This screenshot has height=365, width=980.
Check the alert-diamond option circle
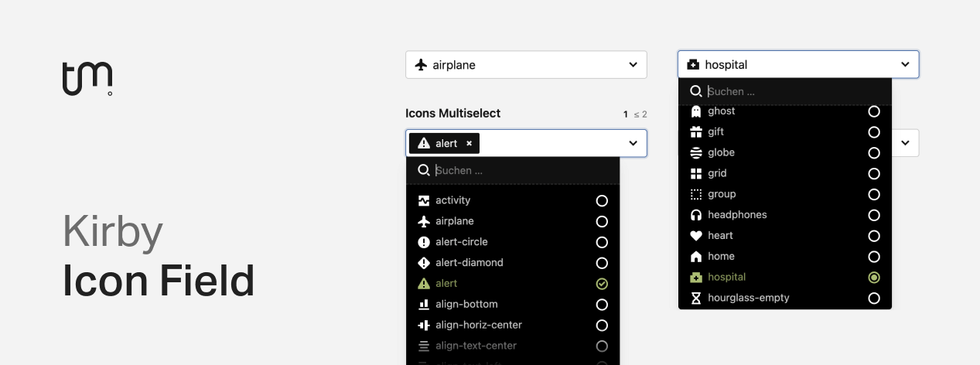click(602, 263)
